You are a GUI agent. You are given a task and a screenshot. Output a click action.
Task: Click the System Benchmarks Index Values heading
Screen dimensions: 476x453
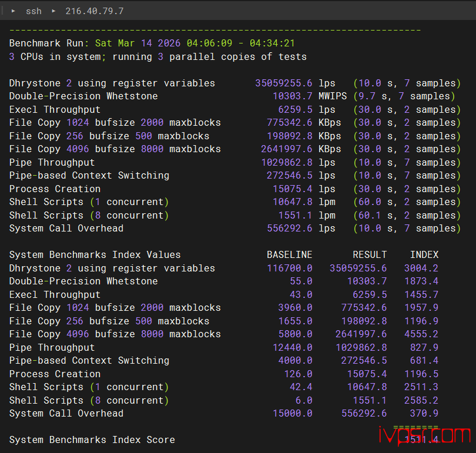pyautogui.click(x=95, y=255)
